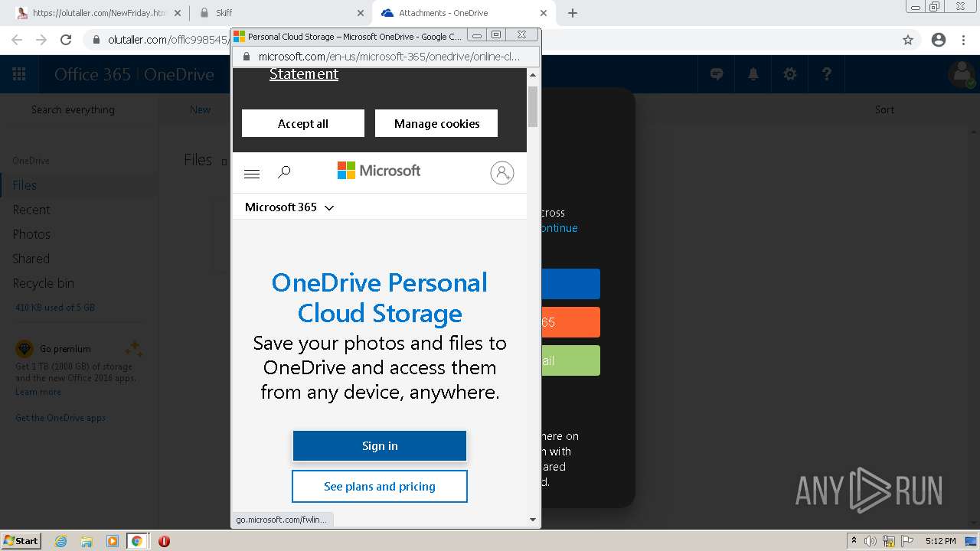Select Files in OneDrive sidebar

24,185
